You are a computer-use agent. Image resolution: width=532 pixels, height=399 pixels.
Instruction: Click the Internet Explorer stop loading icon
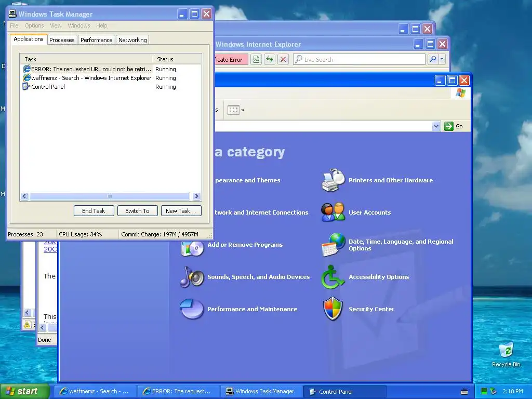tap(283, 59)
